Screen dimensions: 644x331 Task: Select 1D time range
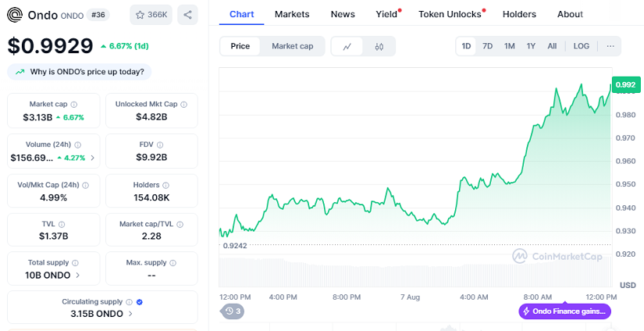pyautogui.click(x=466, y=46)
